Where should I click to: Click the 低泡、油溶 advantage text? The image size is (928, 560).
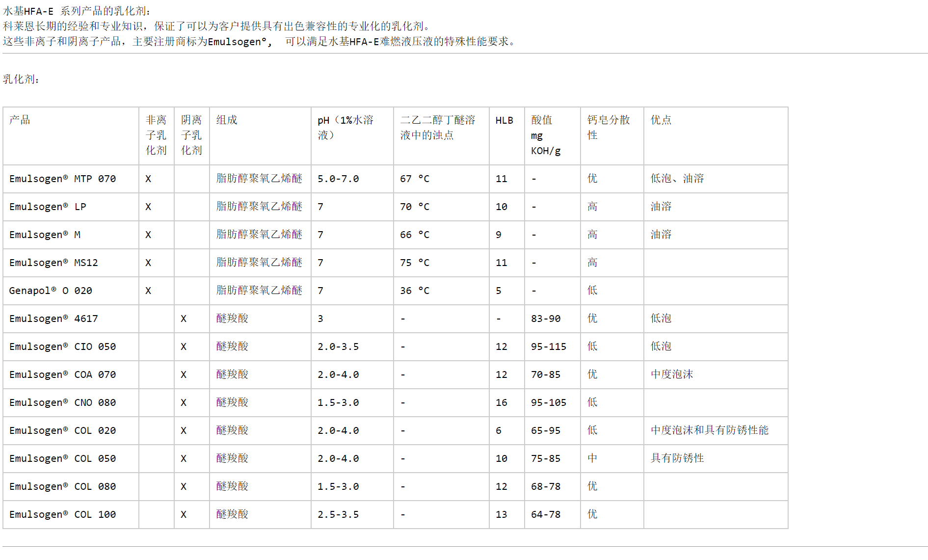[x=677, y=179]
